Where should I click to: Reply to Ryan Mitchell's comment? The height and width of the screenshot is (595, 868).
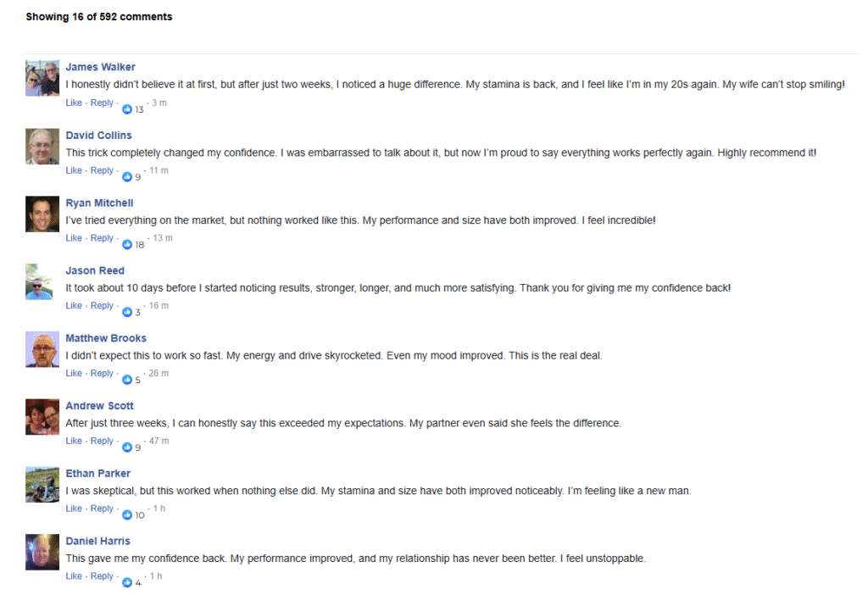pos(102,238)
